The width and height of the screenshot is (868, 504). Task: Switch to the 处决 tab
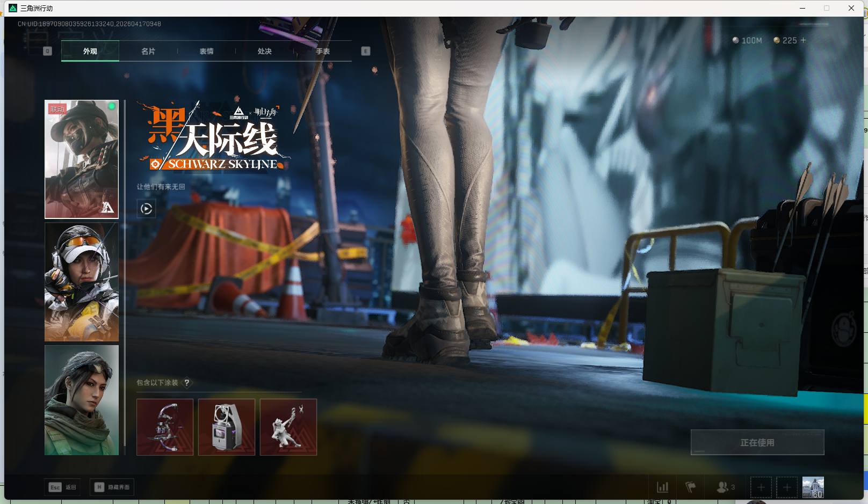pos(264,51)
